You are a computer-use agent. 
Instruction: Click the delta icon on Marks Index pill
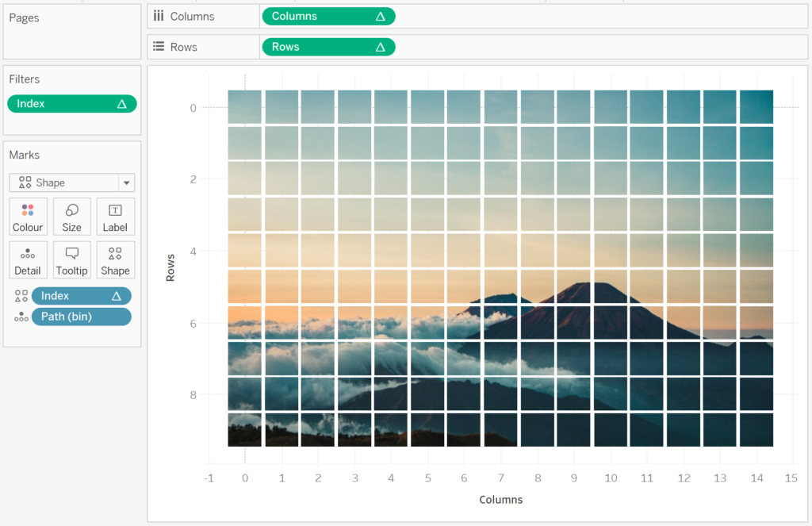click(117, 297)
